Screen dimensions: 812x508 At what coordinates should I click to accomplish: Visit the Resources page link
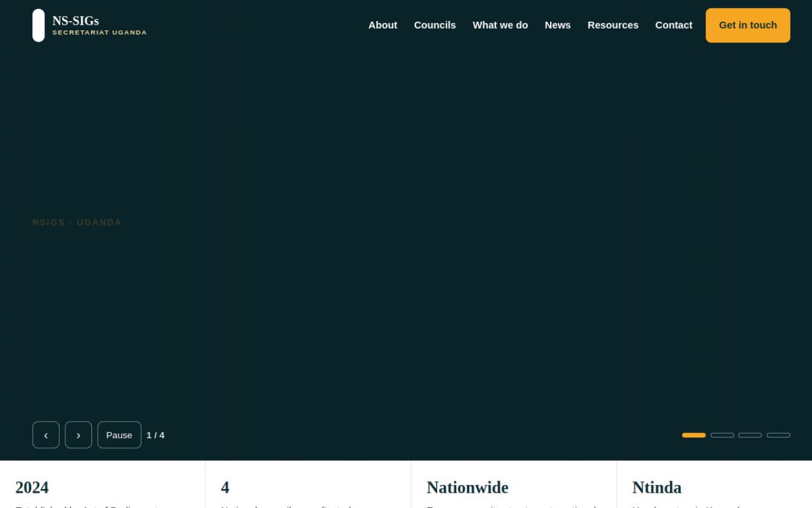613,25
